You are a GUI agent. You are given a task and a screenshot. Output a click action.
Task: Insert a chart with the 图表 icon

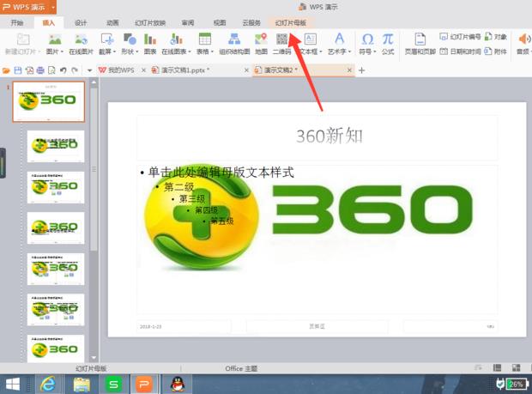[x=150, y=39]
